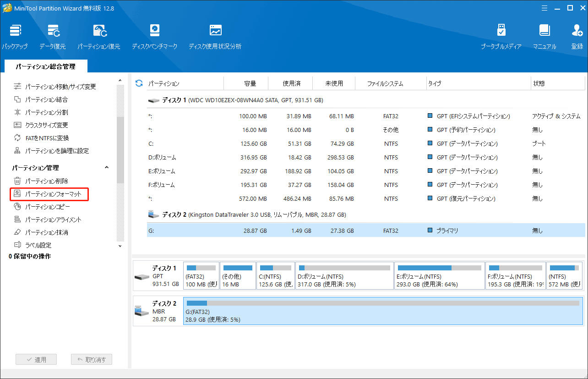Open ディスク使用状況分析 tool
Image resolution: width=588 pixels, height=379 pixels.
pos(215,37)
